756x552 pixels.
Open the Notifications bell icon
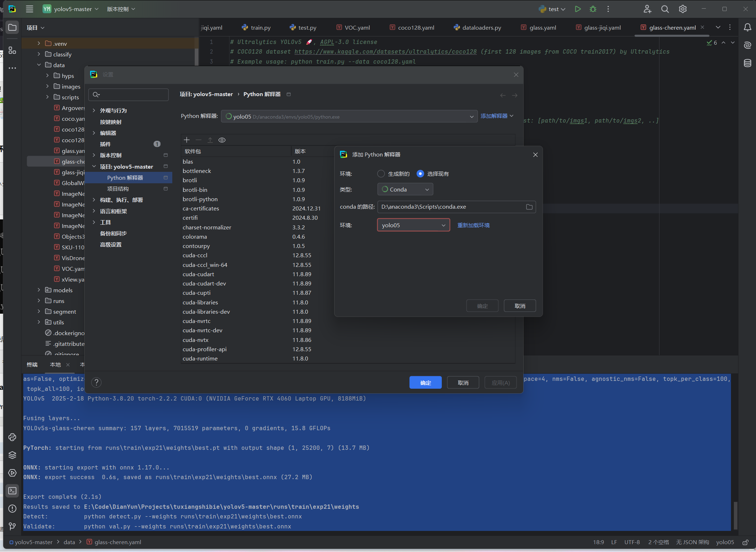(x=747, y=28)
